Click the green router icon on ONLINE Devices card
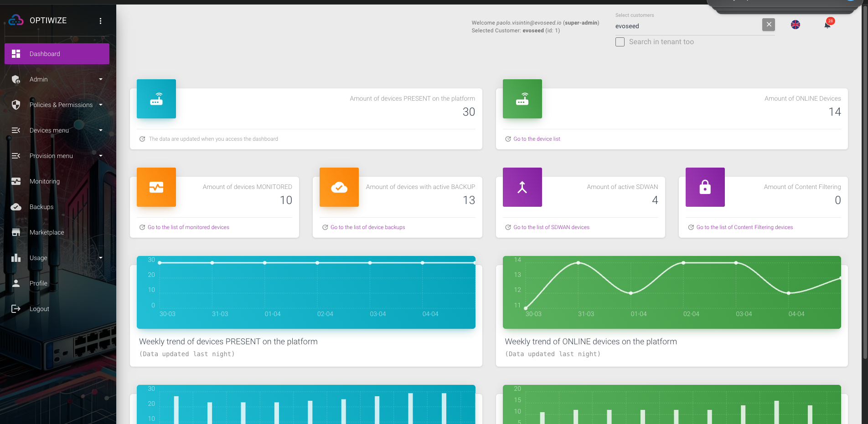 (522, 99)
